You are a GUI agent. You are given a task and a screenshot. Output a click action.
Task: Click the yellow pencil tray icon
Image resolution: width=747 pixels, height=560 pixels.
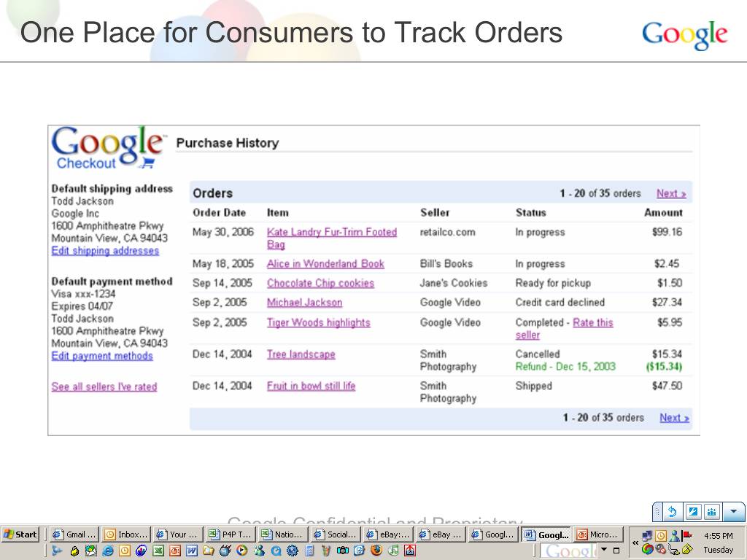(x=687, y=549)
